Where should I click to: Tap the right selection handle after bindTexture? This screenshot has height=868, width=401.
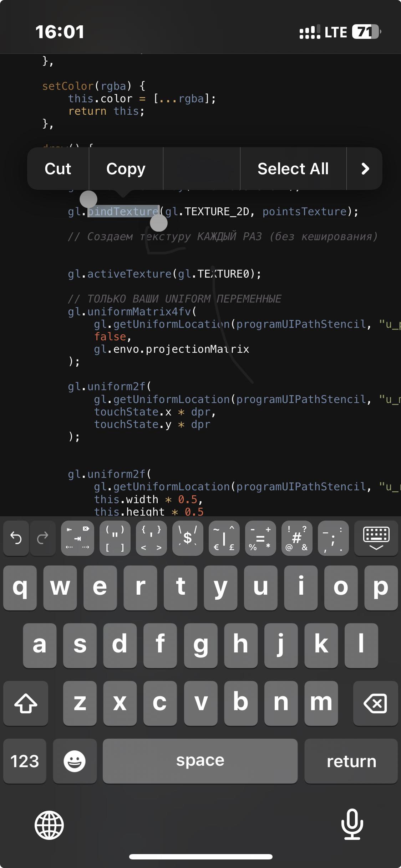click(x=159, y=223)
